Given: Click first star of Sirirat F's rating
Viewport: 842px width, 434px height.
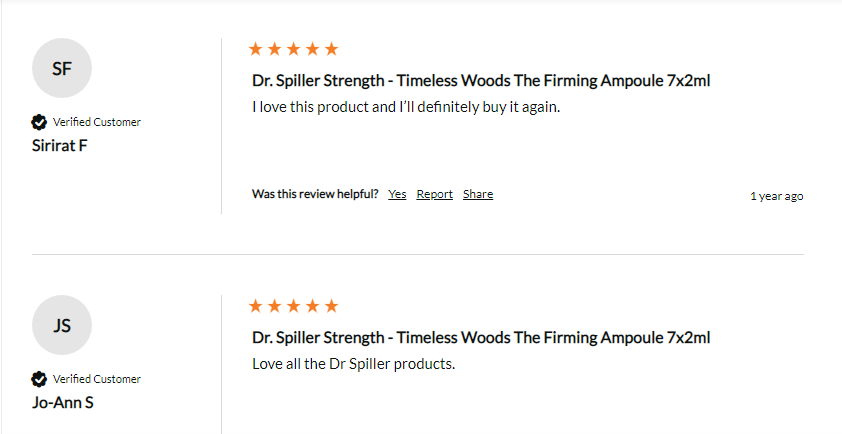Looking at the screenshot, I should (256, 49).
